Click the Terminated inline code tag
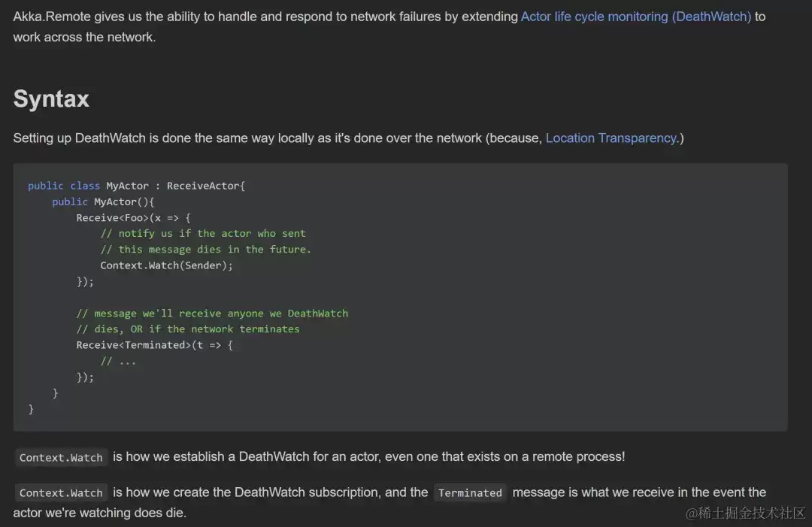The height and width of the screenshot is (527, 812). (470, 493)
